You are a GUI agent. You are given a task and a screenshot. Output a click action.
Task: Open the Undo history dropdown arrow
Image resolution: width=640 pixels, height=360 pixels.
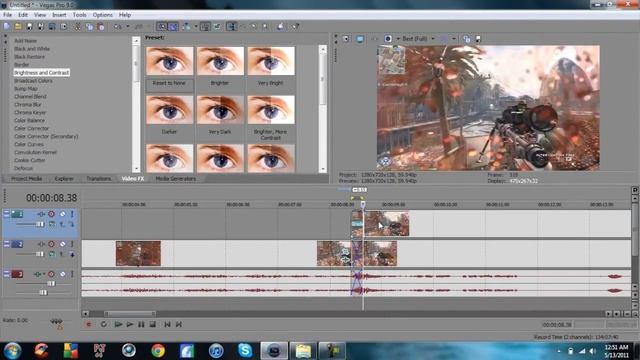click(x=127, y=27)
